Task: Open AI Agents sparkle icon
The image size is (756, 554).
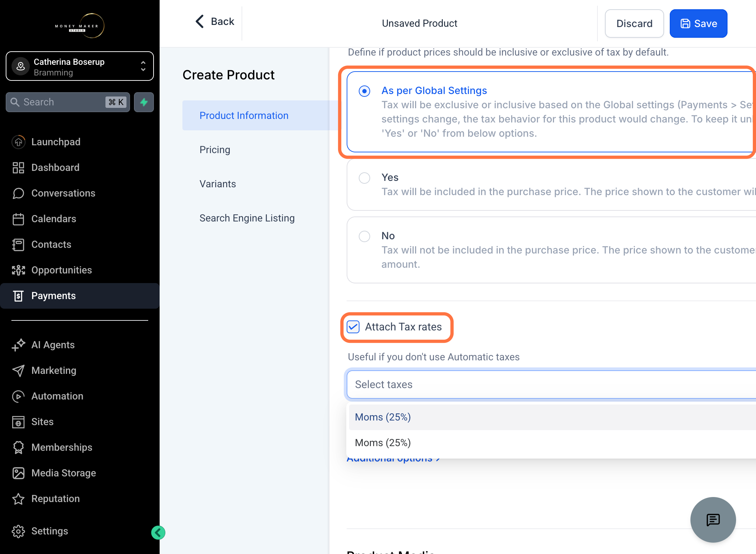Action: tap(18, 345)
